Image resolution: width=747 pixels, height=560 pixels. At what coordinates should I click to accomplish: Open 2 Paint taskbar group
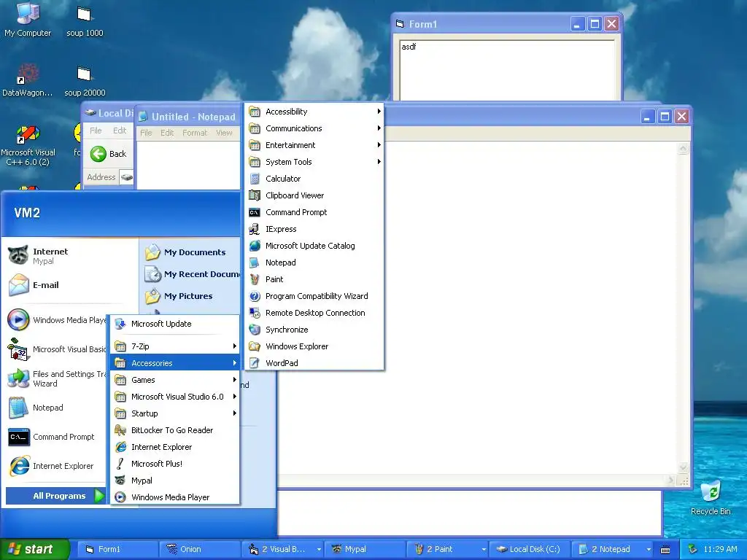click(448, 550)
